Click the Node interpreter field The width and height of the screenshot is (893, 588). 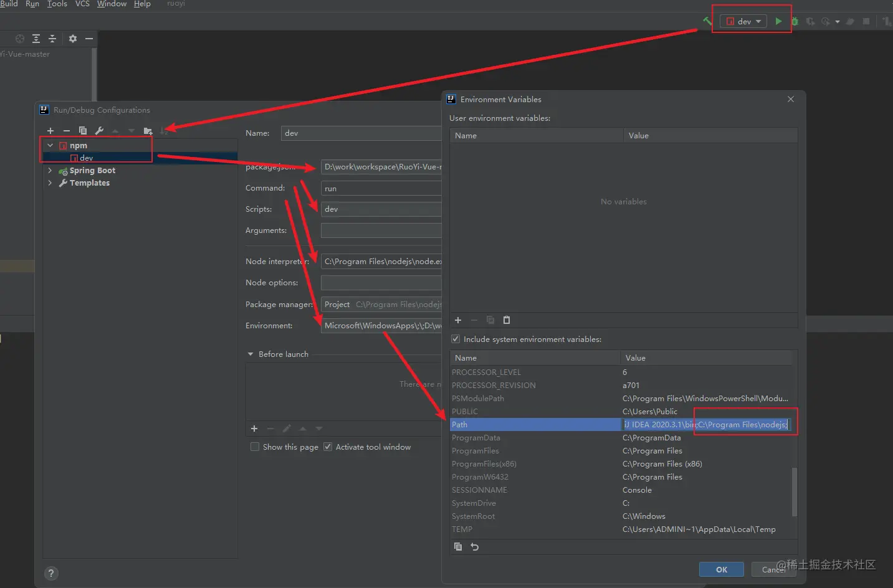(x=381, y=262)
